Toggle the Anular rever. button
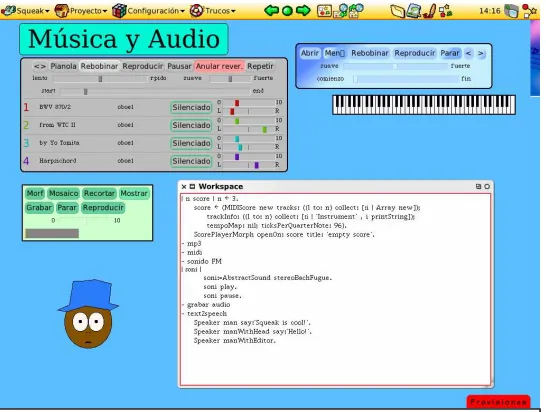This screenshot has height=412, width=546. click(219, 66)
